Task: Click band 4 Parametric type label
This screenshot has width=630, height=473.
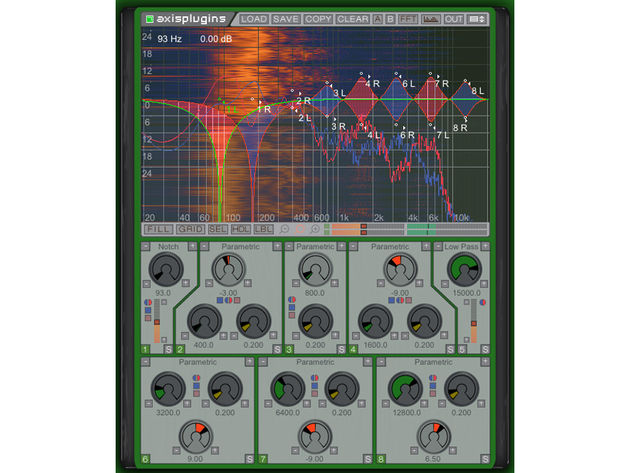Action: tap(390, 246)
